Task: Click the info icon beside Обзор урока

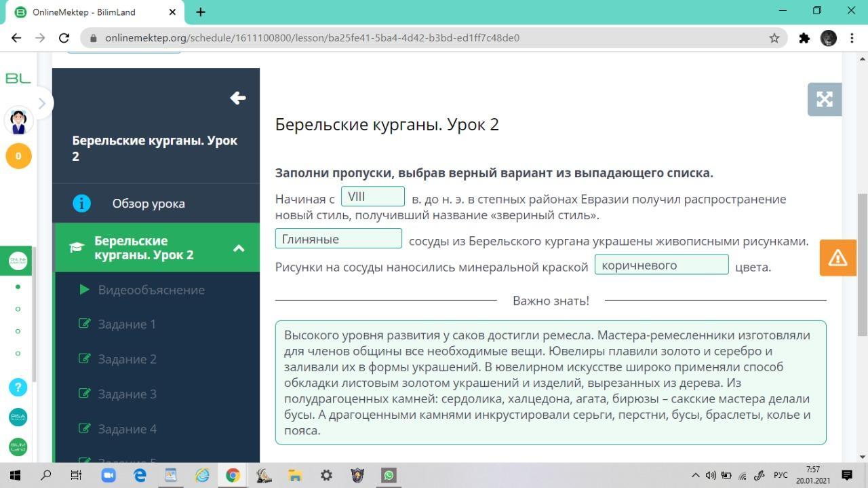Action: click(81, 203)
